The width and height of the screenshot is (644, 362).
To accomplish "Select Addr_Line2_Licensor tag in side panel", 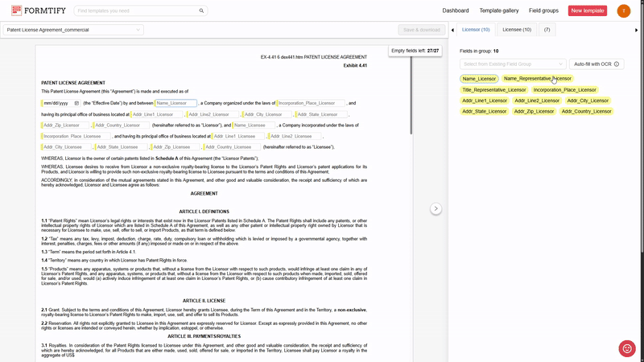I will [537, 101].
